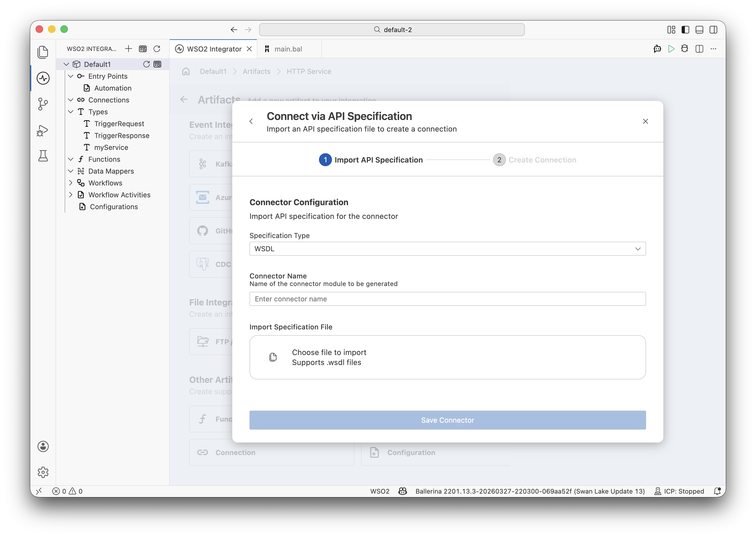756x537 pixels.
Task: Open remote window indicator in status bar
Action: 39,491
